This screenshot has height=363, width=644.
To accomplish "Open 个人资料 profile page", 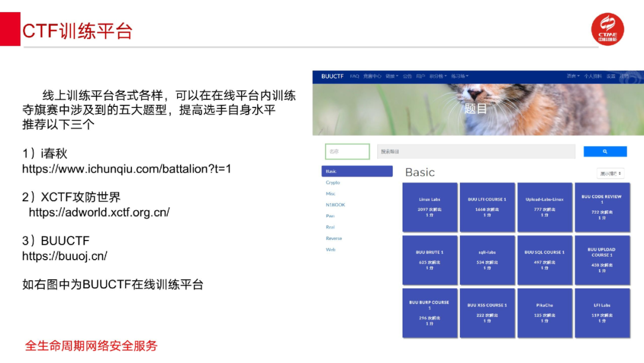I will point(593,76).
